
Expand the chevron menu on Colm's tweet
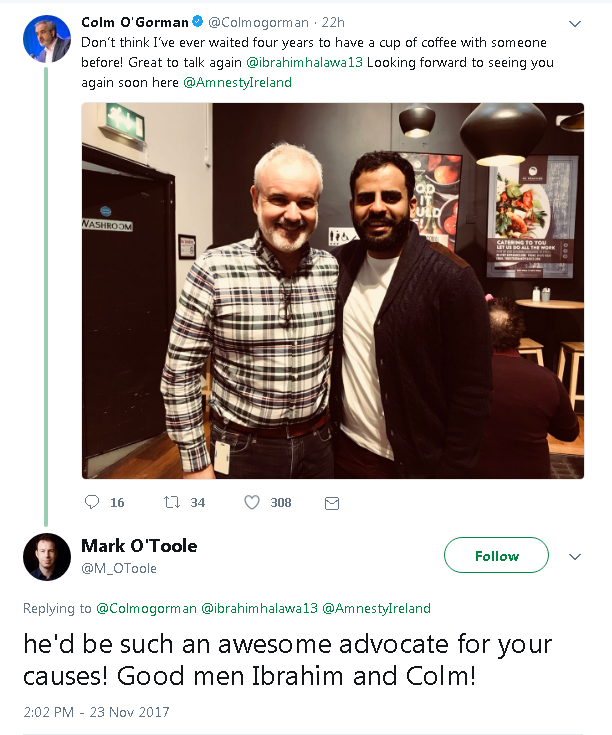(575, 23)
